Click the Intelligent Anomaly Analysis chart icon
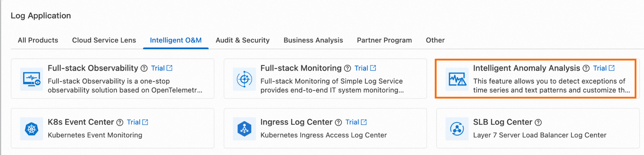 [x=457, y=79]
